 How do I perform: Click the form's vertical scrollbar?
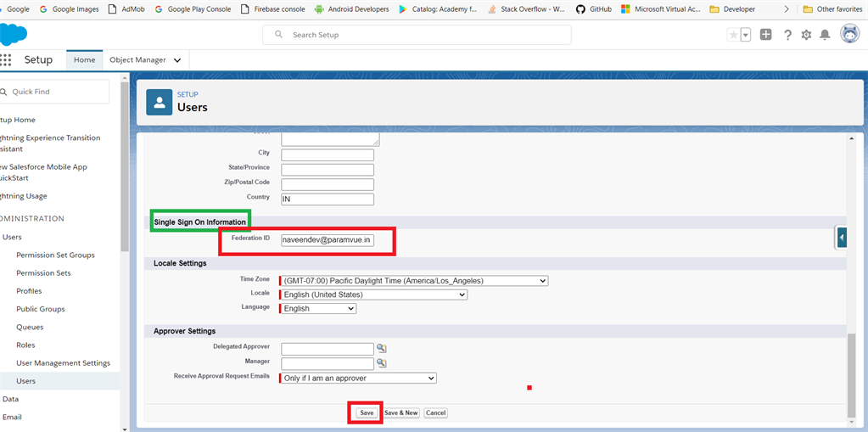pos(851,375)
